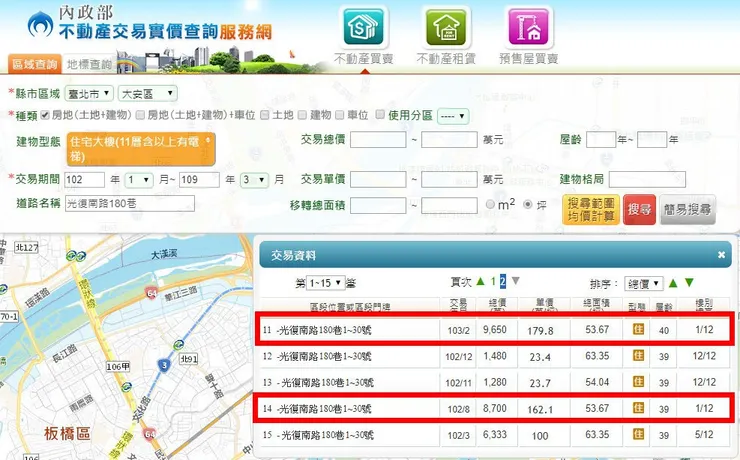Select row 14 address 光復南路180巷1~30號
This screenshot has width=740, height=460.
(x=324, y=409)
